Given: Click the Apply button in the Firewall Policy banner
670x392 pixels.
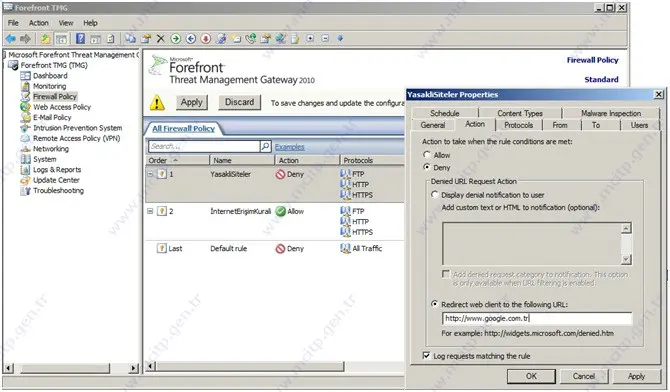Looking at the screenshot, I should [x=191, y=102].
